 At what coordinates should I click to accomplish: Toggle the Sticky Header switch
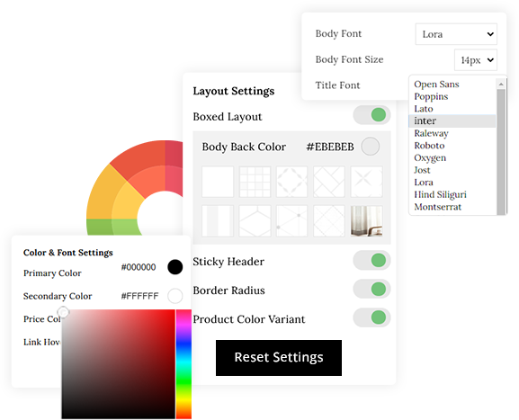coord(371,260)
